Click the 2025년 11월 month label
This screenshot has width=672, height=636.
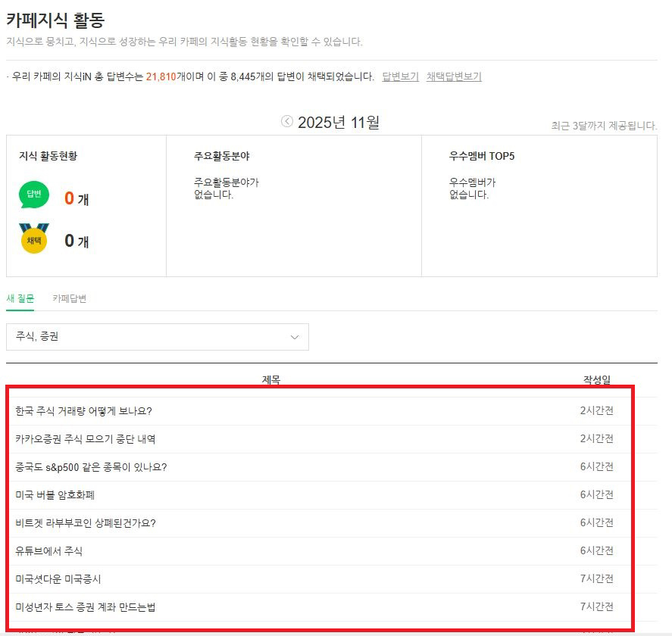[x=339, y=122]
